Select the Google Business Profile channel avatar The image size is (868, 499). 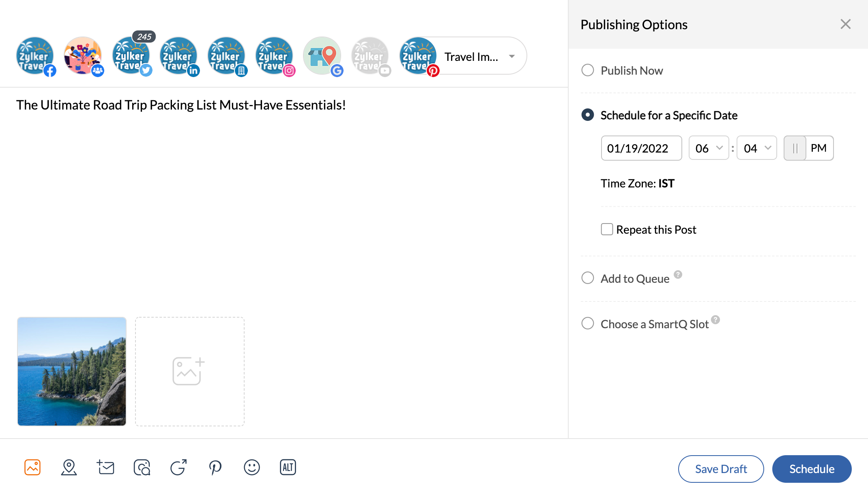click(x=322, y=56)
